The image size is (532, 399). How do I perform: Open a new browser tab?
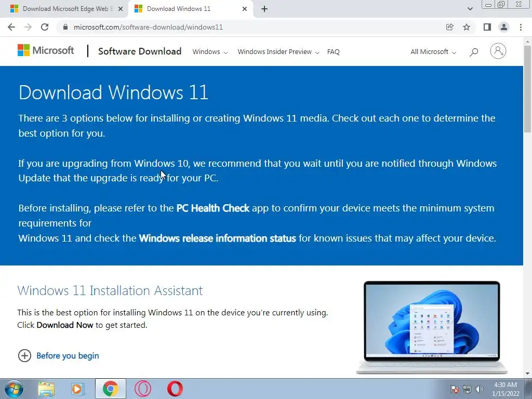pos(264,9)
